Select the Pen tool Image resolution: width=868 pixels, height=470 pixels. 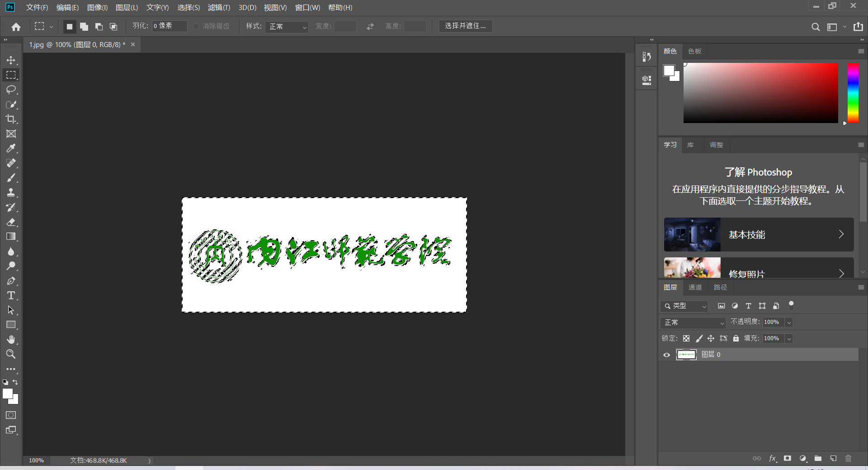point(11,281)
